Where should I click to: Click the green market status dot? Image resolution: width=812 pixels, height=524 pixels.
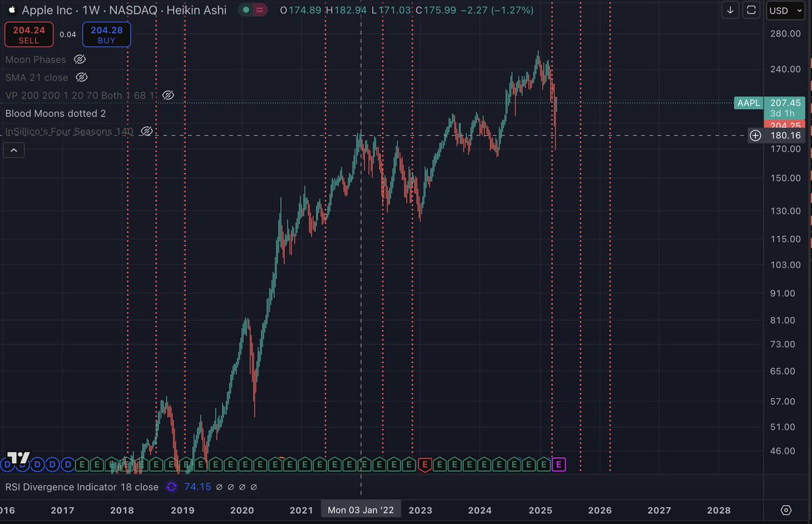[247, 10]
